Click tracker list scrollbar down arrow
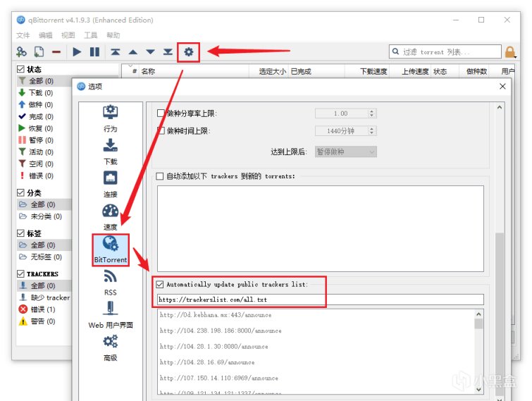 coord(478,390)
